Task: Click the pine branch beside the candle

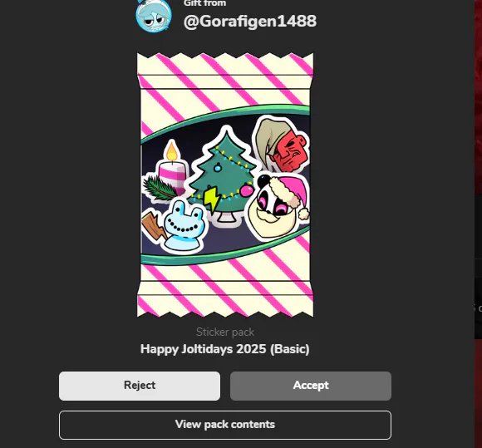Action: (160, 188)
